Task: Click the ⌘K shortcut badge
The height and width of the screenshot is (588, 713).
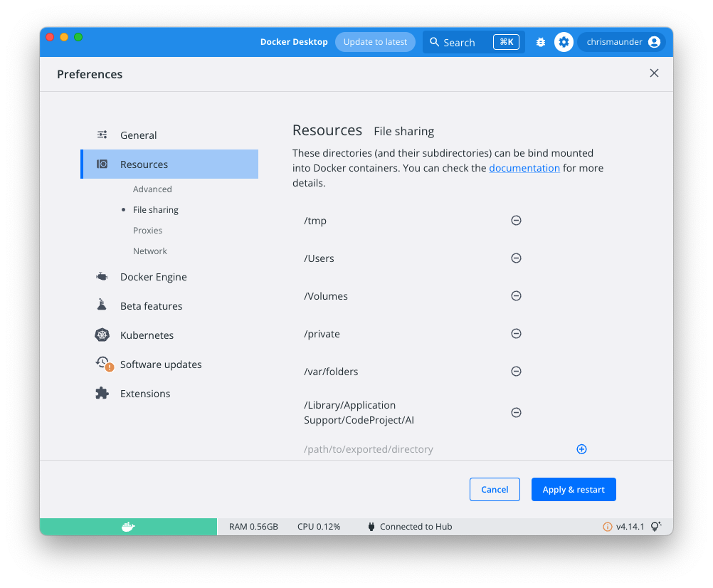Action: [506, 42]
